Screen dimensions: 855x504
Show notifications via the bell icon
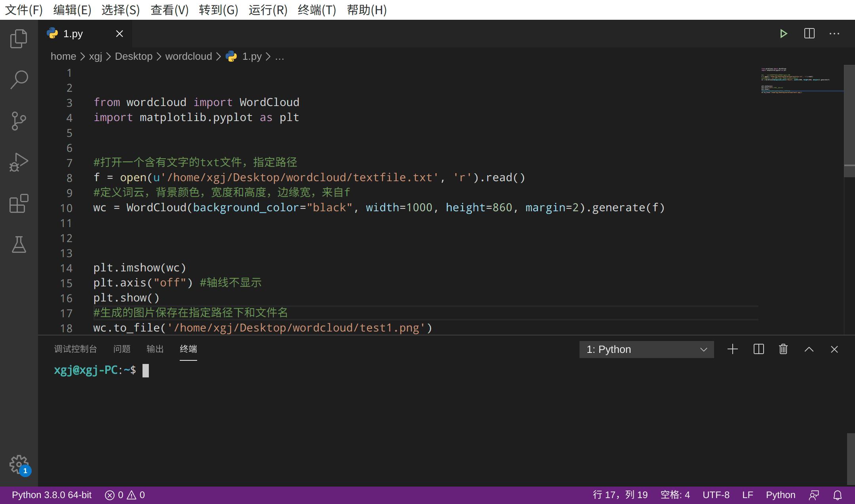click(x=838, y=495)
